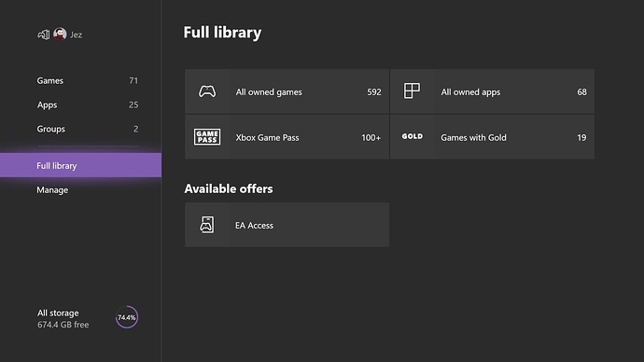Click the Game Pass logo icon
Image resolution: width=644 pixels, height=362 pixels.
pyautogui.click(x=207, y=136)
